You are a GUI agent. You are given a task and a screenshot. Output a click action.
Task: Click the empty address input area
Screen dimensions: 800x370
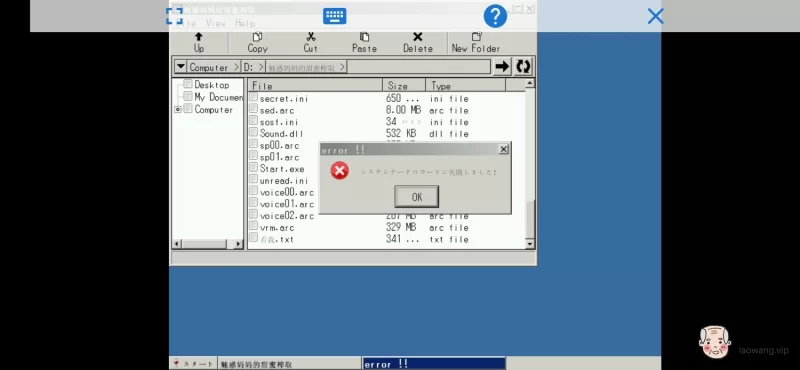tap(418, 67)
